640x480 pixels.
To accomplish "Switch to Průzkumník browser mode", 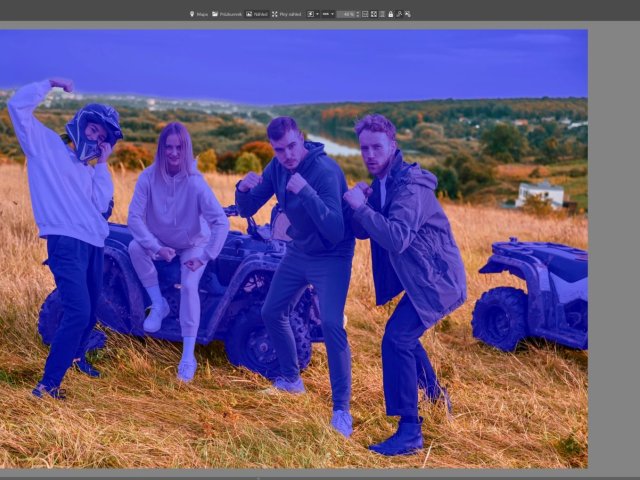I will pyautogui.click(x=227, y=14).
